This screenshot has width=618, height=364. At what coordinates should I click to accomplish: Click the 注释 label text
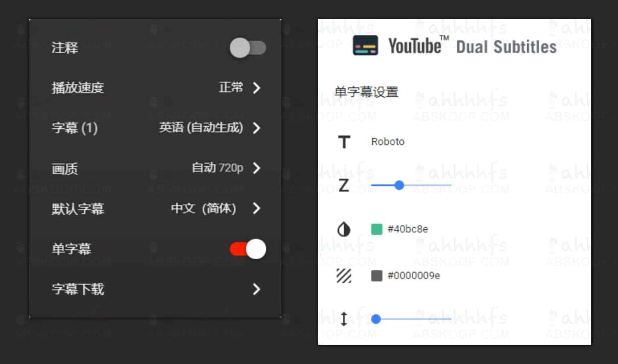(65, 48)
